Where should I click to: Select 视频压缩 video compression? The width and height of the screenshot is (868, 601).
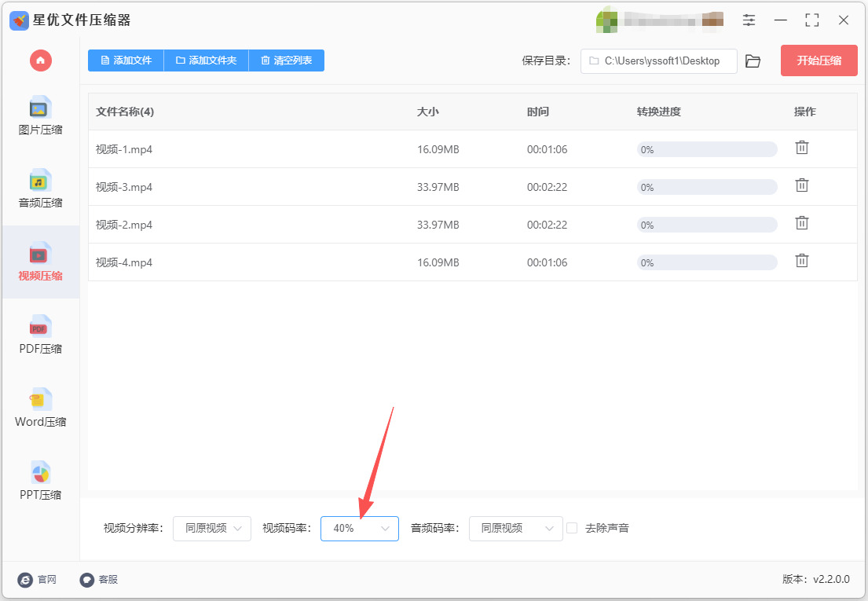pos(40,262)
